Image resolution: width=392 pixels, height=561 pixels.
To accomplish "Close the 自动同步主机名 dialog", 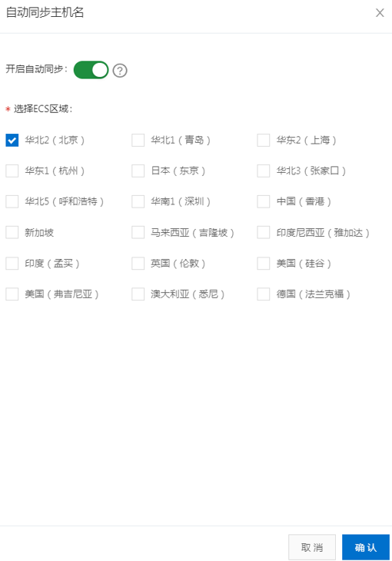I will (x=380, y=13).
